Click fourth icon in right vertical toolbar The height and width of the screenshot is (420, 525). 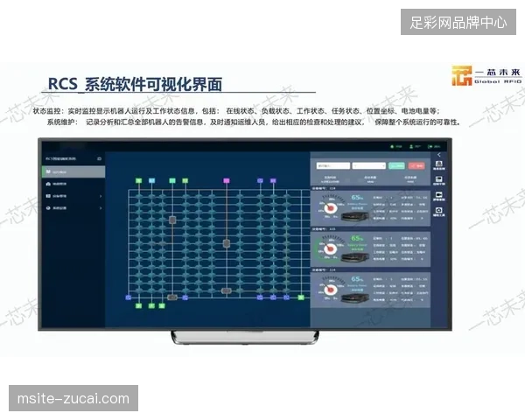(x=439, y=212)
